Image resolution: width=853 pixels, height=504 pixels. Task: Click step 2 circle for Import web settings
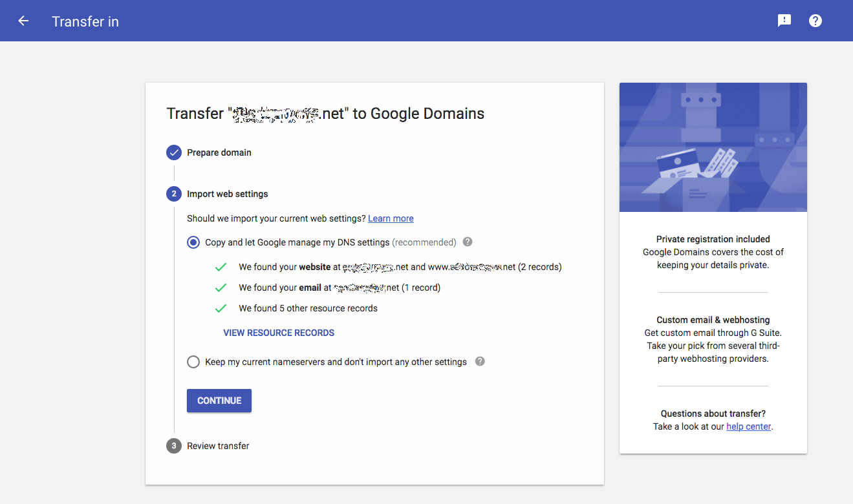click(x=173, y=194)
